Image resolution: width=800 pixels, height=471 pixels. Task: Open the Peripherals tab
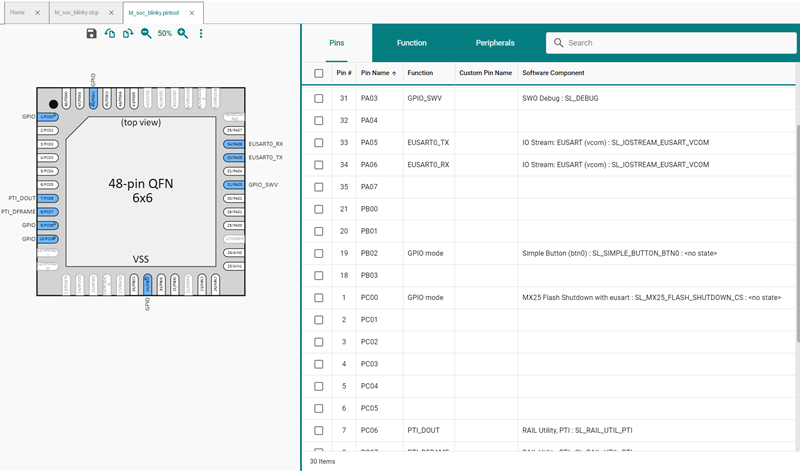point(495,43)
